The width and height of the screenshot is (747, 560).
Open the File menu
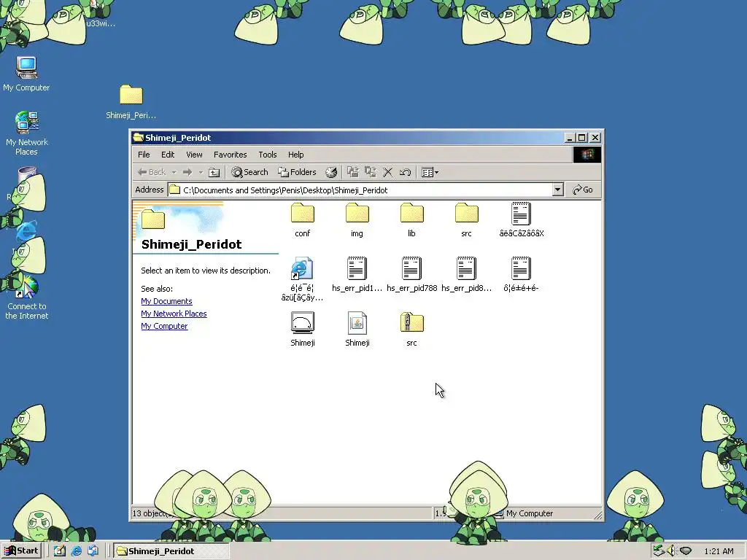(144, 155)
